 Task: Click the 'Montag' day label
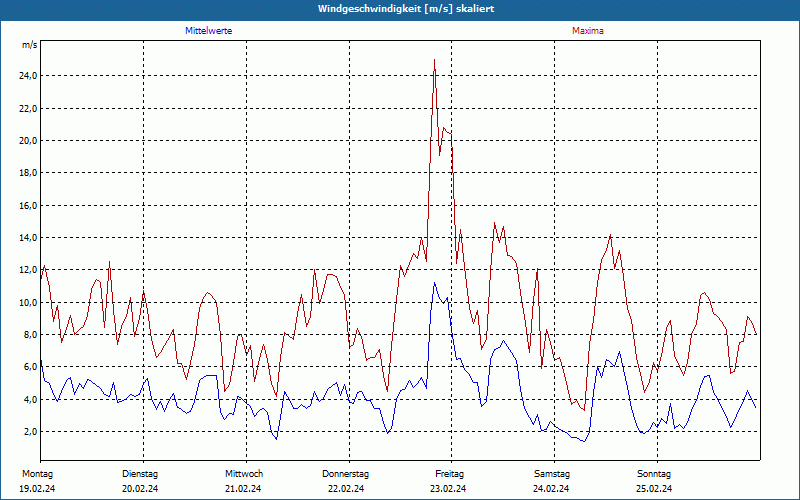pyautogui.click(x=37, y=474)
